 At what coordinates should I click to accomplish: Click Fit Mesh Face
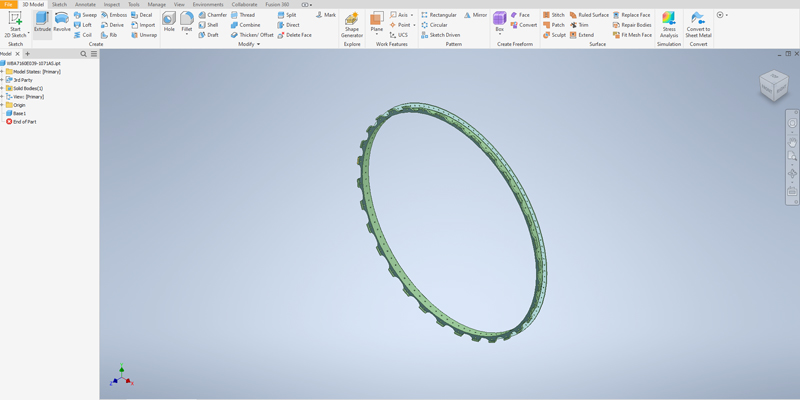(x=633, y=35)
